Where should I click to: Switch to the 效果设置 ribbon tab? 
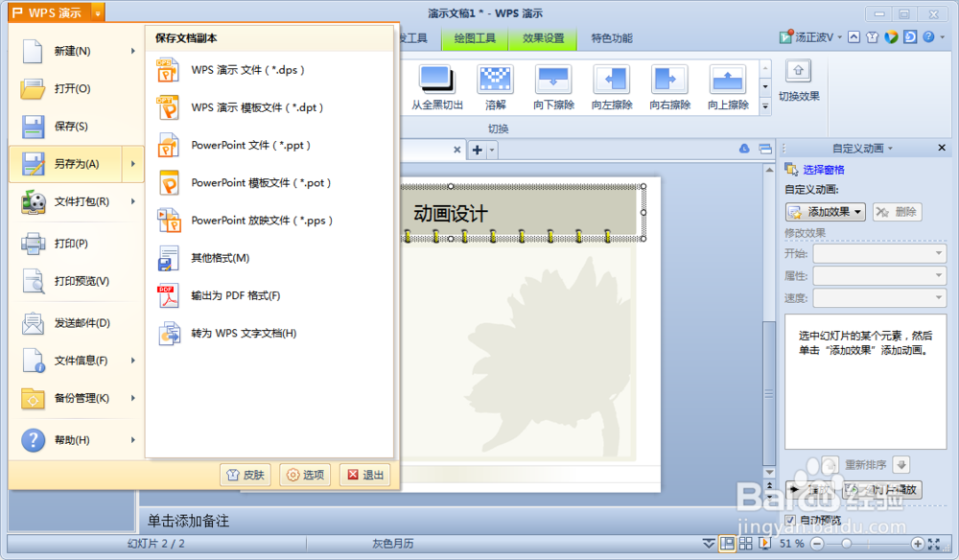[543, 38]
